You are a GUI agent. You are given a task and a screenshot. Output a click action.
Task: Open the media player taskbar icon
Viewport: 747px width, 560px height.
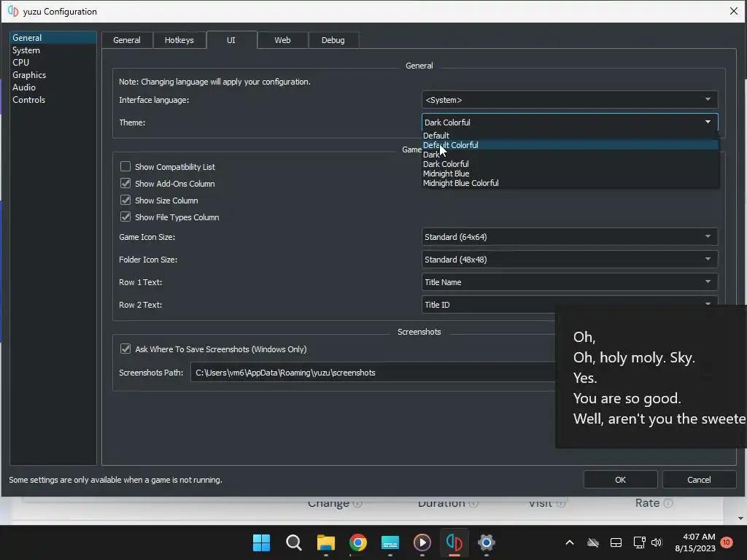[x=422, y=542]
